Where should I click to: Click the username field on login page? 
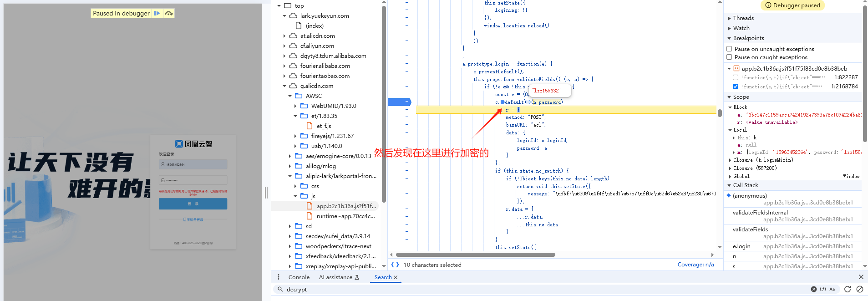coord(193,164)
